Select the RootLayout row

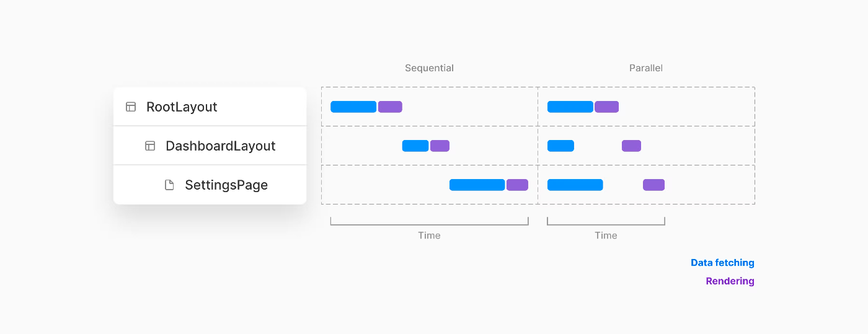[210, 107]
